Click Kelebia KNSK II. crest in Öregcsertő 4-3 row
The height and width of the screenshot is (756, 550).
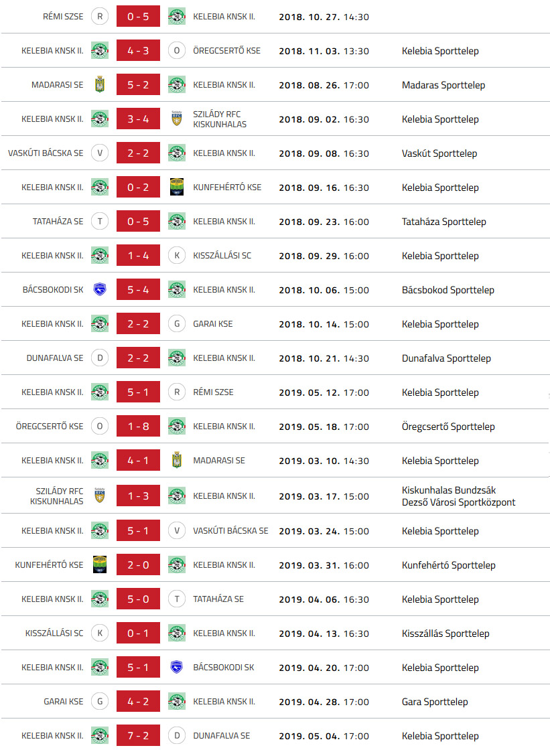point(100,50)
